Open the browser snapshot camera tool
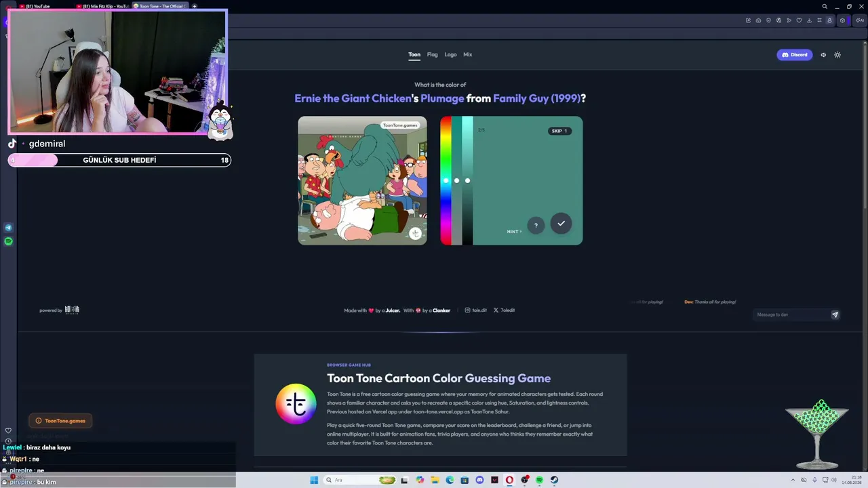The height and width of the screenshot is (488, 868). tap(758, 20)
